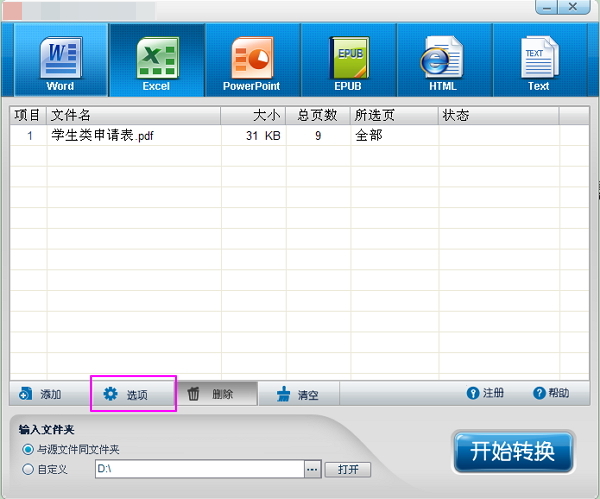Click the D:\ output path field
The image size is (600, 499).
(x=200, y=469)
